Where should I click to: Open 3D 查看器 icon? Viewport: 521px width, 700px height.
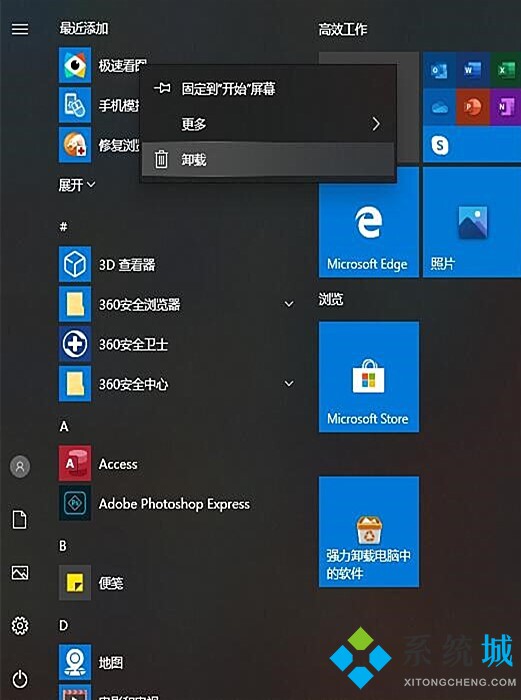[75, 264]
